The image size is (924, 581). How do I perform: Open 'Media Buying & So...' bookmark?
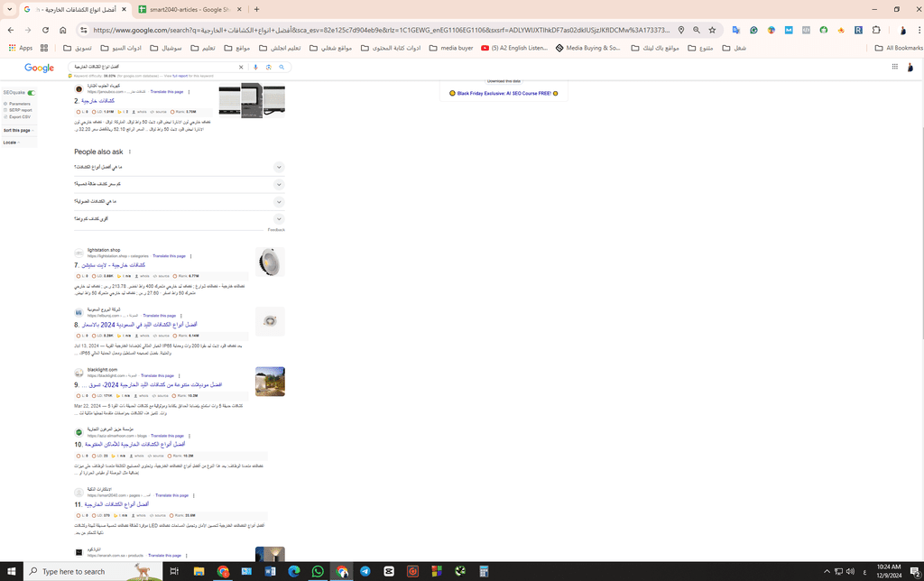tap(588, 48)
